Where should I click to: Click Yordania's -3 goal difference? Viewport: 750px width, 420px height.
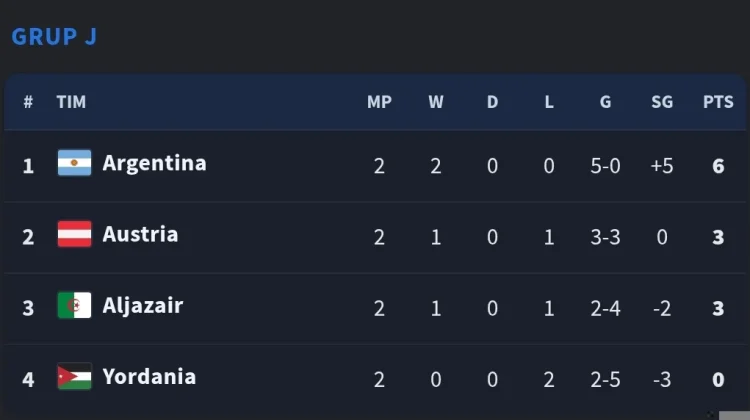[662, 380]
